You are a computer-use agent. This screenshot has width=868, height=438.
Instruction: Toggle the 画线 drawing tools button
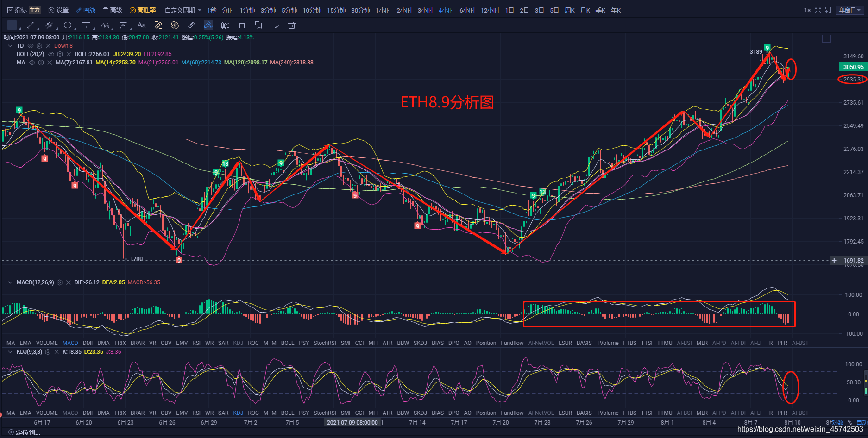[x=86, y=10]
